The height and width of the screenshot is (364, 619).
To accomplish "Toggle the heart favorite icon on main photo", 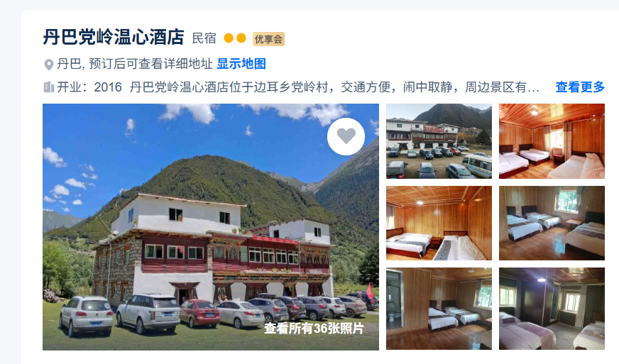I will click(x=346, y=136).
